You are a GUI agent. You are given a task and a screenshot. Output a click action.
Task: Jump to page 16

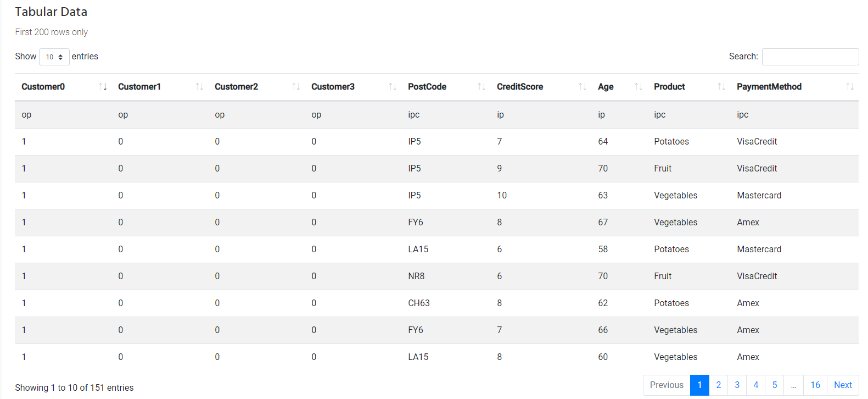point(815,385)
